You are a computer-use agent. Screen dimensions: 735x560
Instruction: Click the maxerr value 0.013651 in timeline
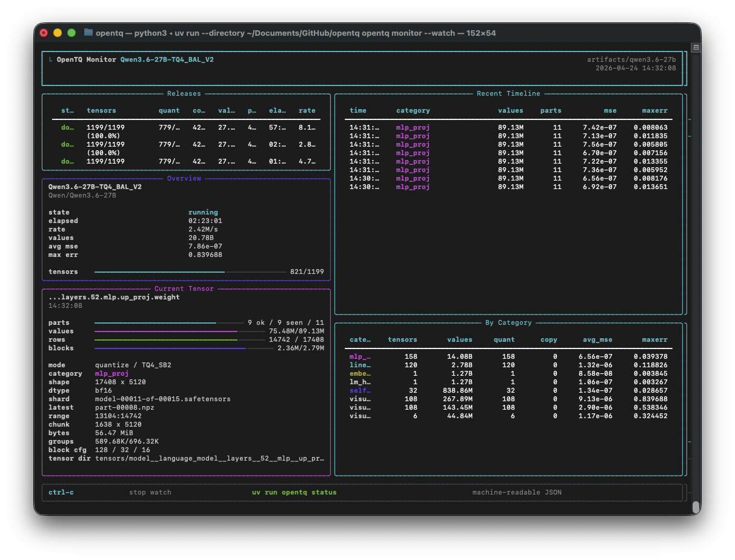click(651, 187)
